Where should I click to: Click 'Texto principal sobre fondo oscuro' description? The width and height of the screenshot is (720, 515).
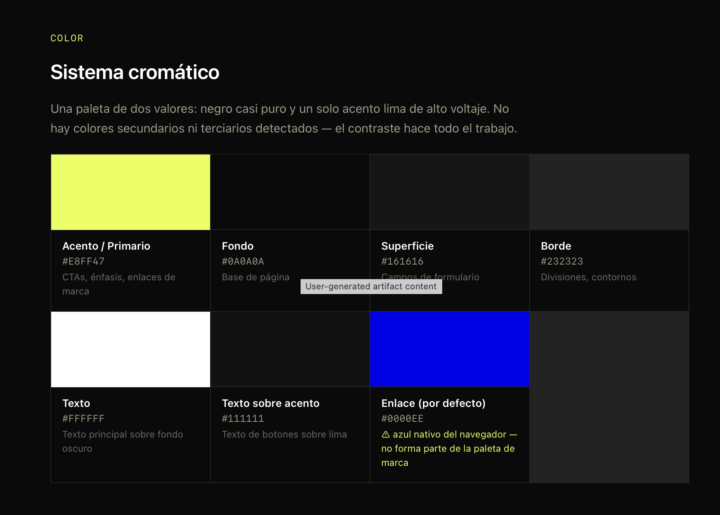tap(123, 442)
